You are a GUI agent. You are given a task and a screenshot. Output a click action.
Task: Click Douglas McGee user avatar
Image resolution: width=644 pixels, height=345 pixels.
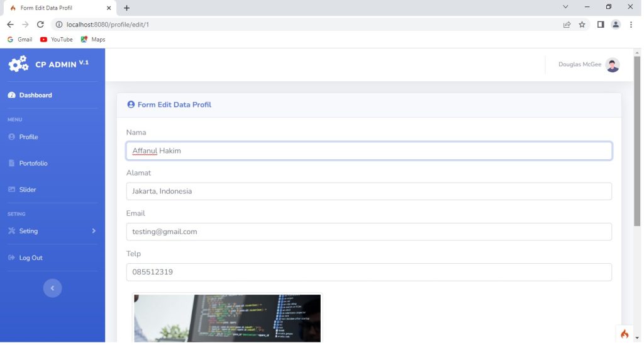click(612, 65)
